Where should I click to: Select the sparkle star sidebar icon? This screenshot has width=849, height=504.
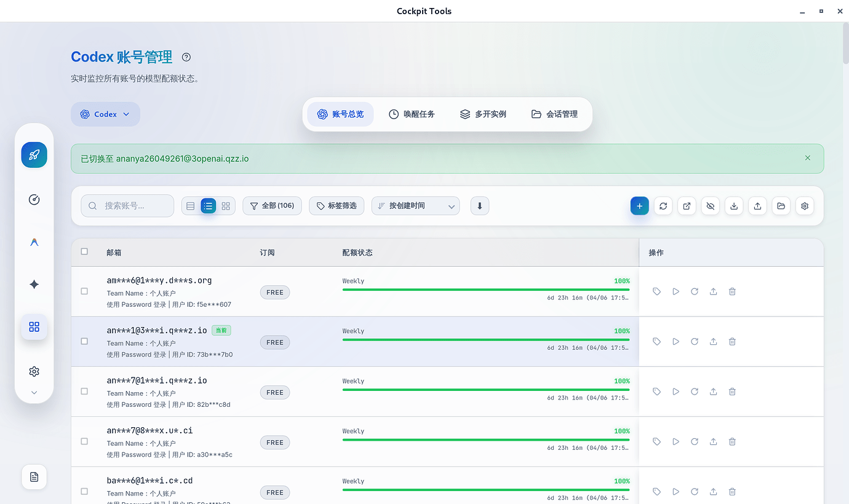pyautogui.click(x=34, y=284)
